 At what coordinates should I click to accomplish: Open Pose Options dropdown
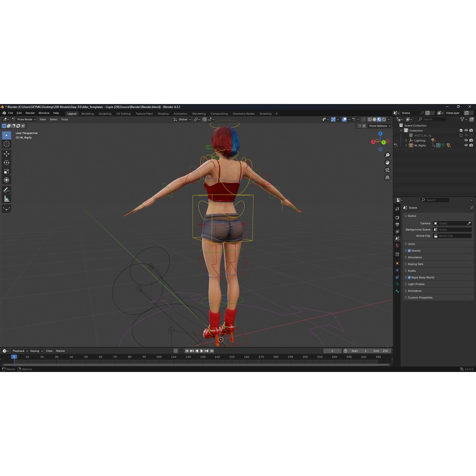[x=380, y=126]
